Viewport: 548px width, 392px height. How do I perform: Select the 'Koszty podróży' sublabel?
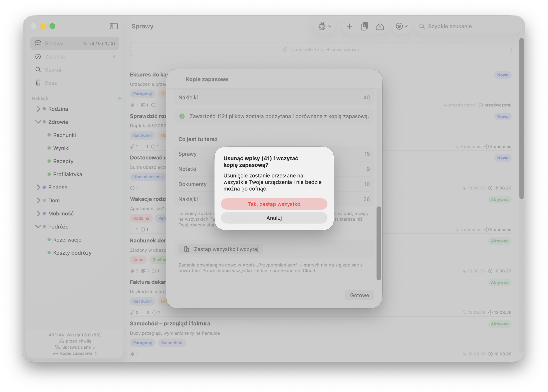72,253
